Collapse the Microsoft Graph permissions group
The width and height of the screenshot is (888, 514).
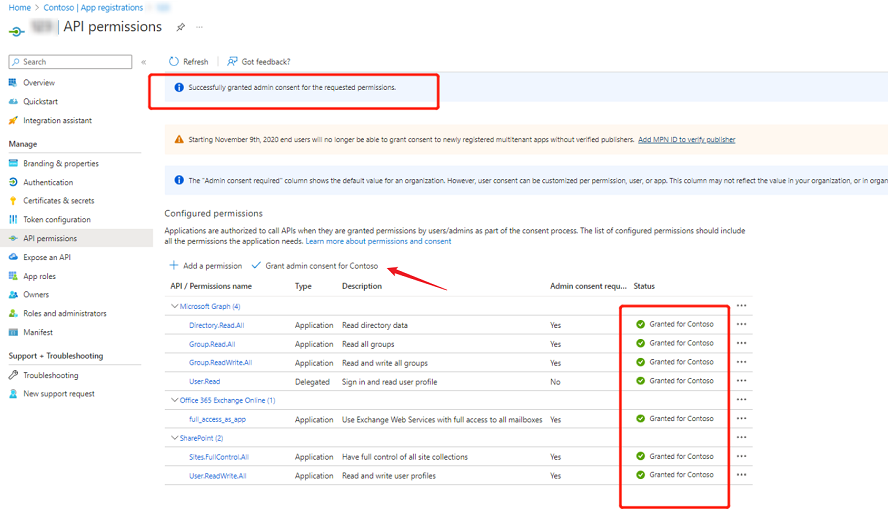(x=175, y=306)
